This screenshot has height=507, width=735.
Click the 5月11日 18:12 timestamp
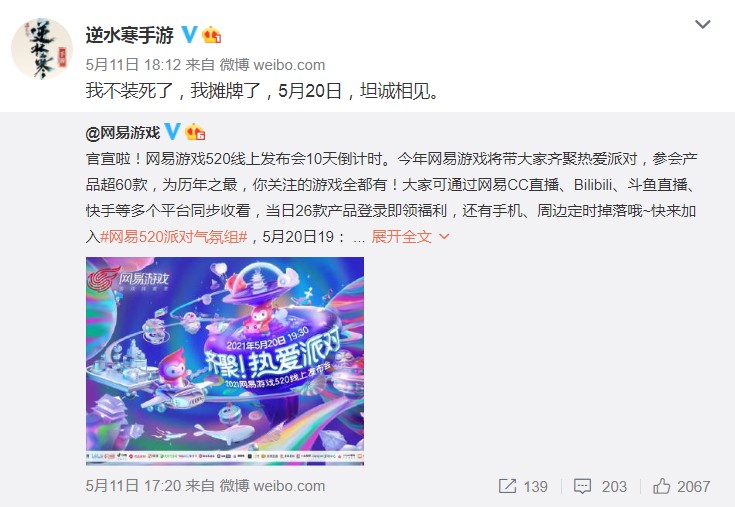[133, 65]
